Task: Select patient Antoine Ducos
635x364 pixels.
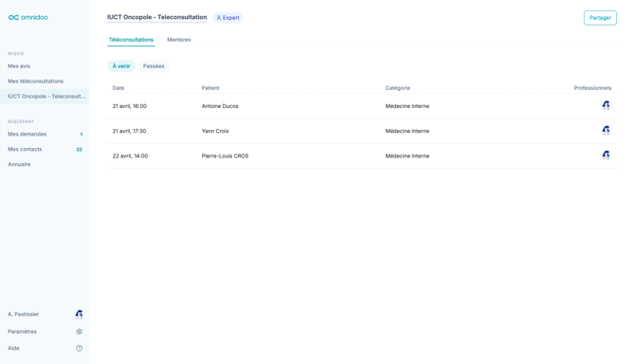Action: click(220, 106)
